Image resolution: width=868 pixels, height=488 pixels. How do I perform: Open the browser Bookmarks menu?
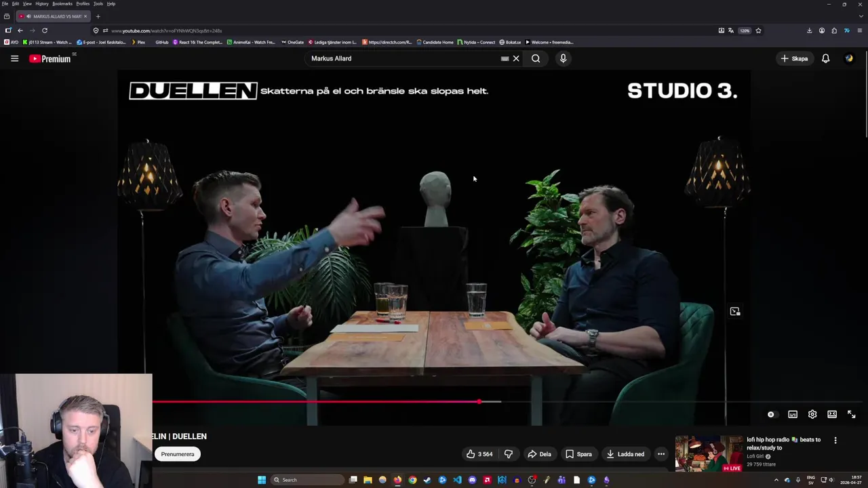click(x=62, y=3)
